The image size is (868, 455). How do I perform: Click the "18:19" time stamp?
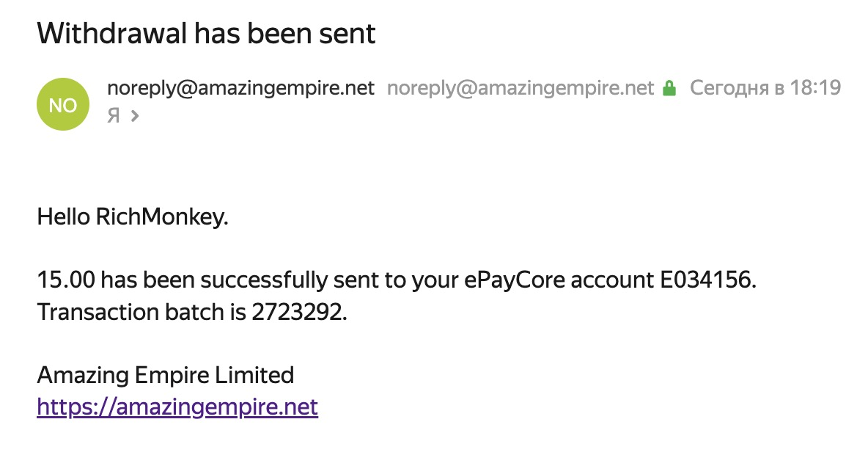pyautogui.click(x=815, y=89)
